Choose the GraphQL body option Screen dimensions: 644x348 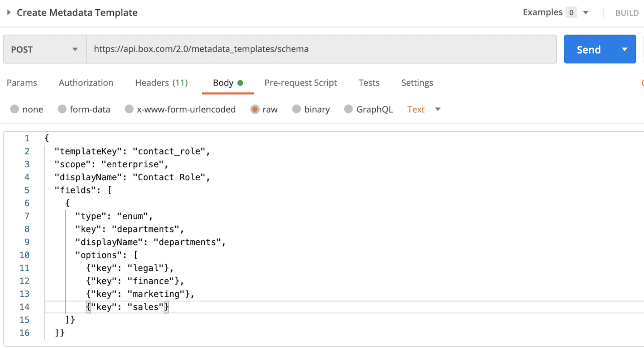pos(348,109)
